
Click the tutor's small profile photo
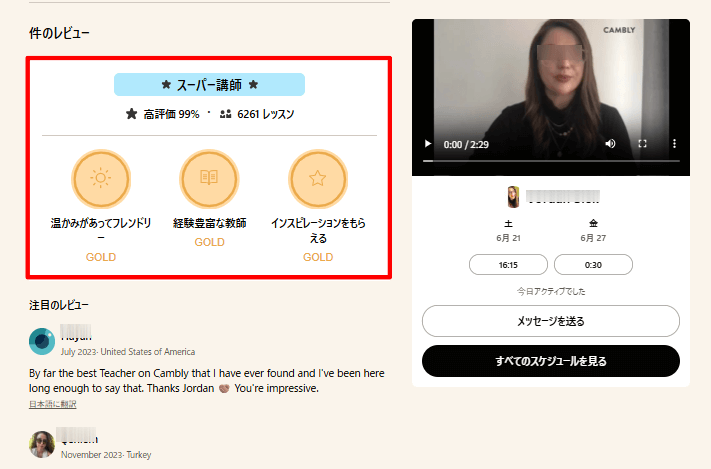coord(513,197)
